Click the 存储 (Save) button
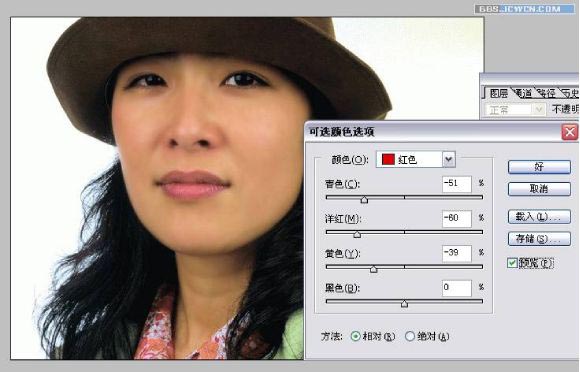The image size is (580, 372). point(539,239)
